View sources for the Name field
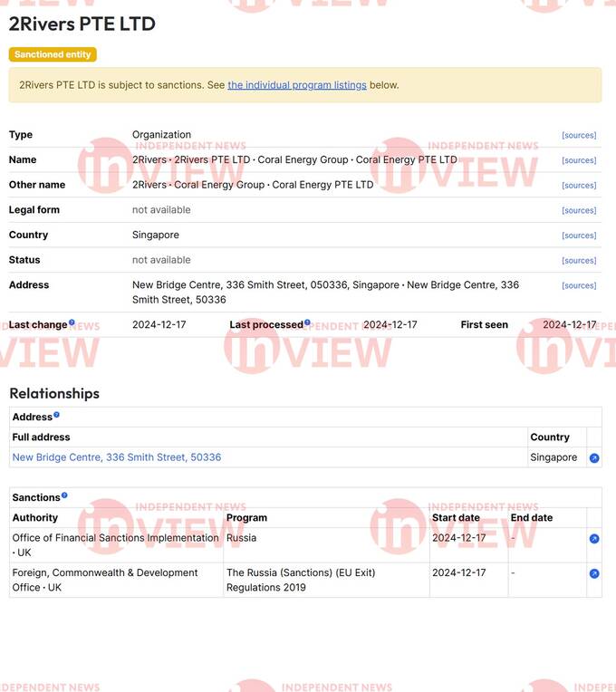 [x=579, y=160]
